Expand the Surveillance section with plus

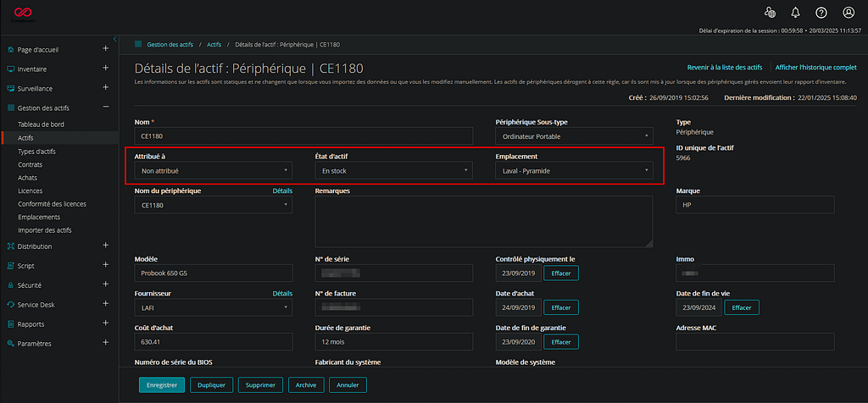click(x=106, y=88)
